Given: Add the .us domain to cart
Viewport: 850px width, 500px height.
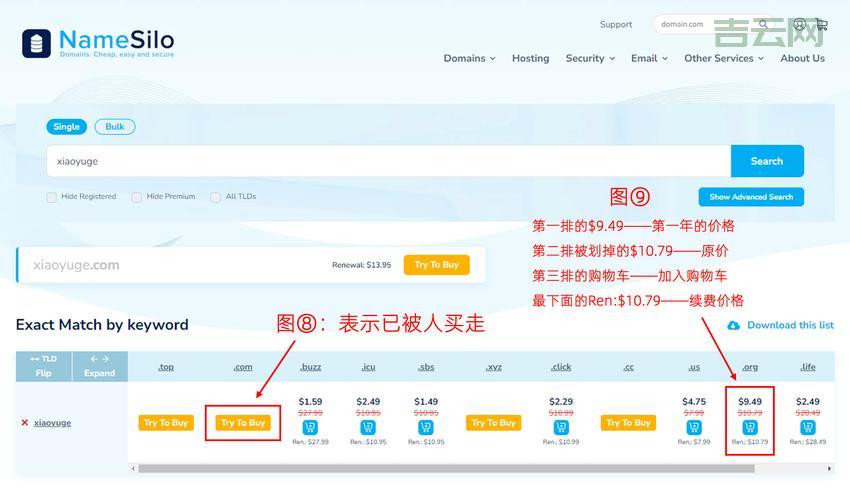Looking at the screenshot, I should (x=694, y=427).
